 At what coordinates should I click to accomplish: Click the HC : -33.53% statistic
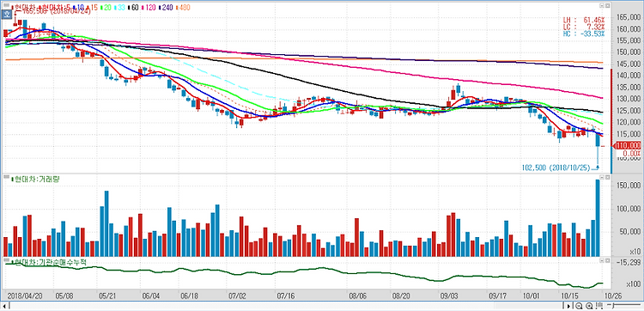click(585, 34)
